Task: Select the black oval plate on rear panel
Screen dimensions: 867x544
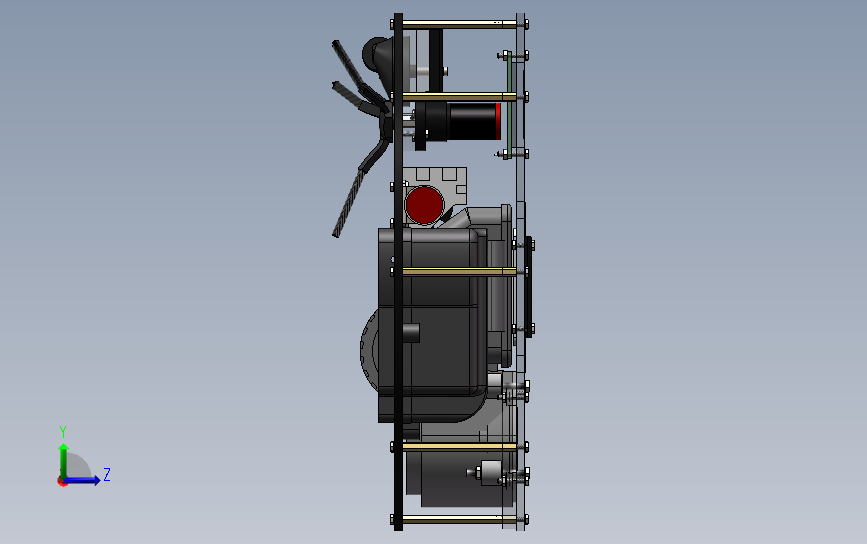Action: point(529,286)
